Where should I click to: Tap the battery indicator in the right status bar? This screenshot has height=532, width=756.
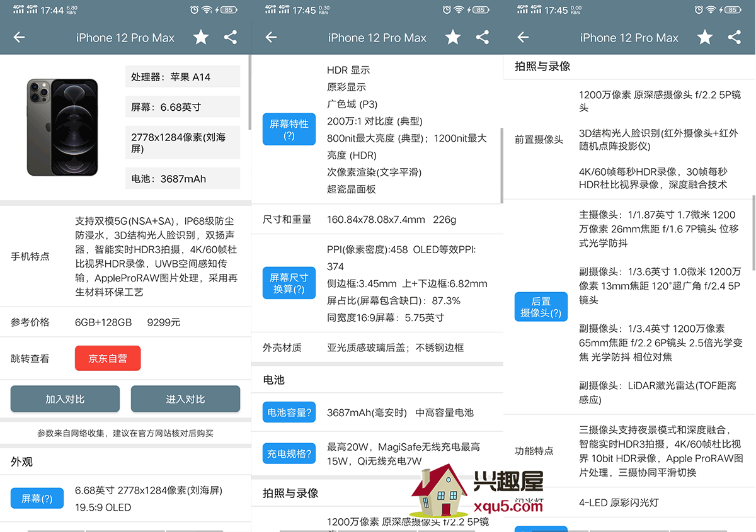click(732, 9)
